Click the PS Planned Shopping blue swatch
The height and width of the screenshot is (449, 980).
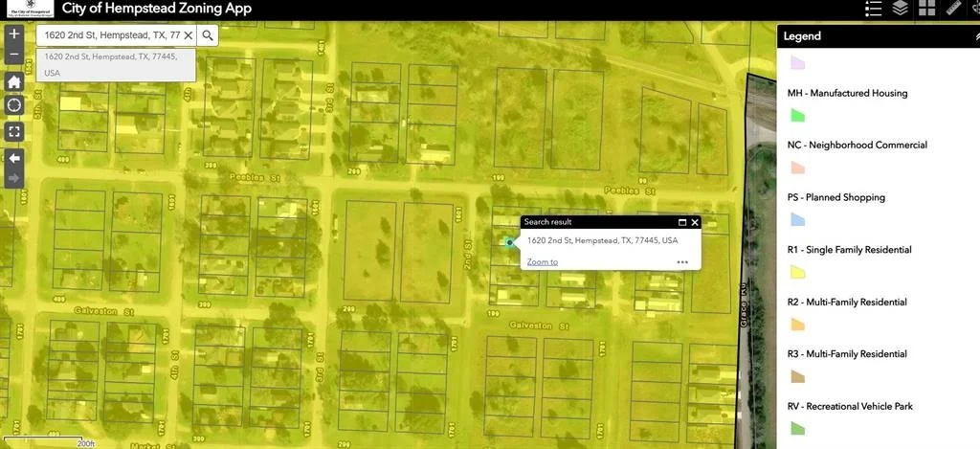(797, 219)
